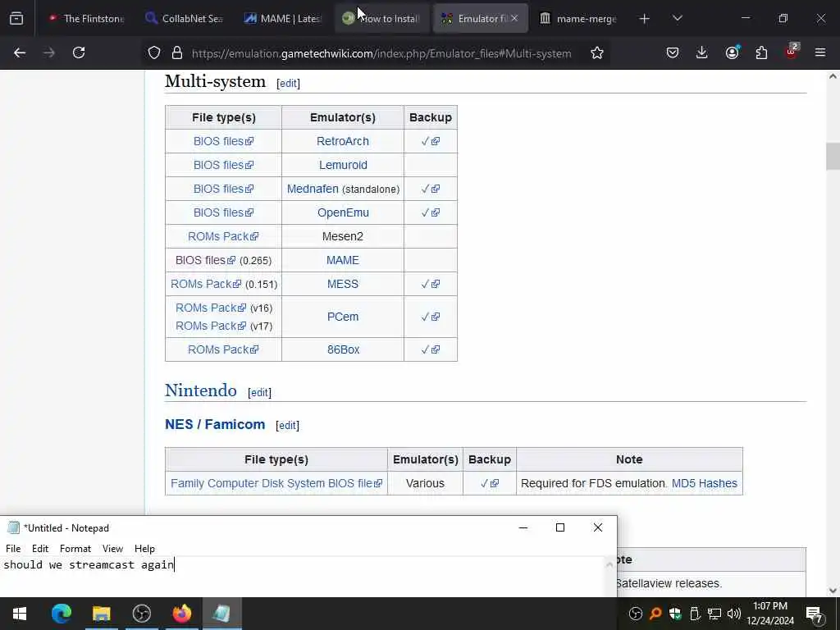Switch to The Flintstones tab
The width and height of the screenshot is (840, 630).
86,19
